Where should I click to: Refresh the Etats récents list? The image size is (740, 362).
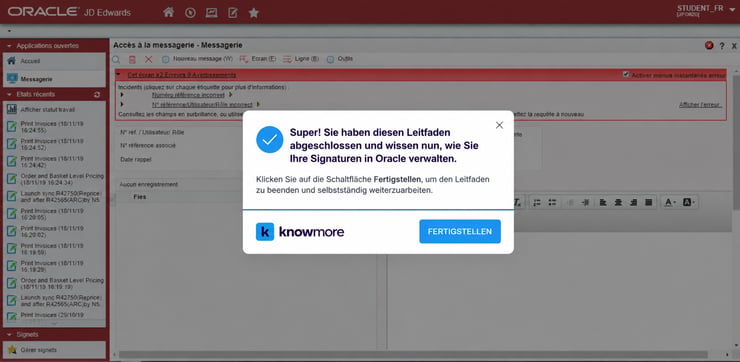click(x=97, y=94)
